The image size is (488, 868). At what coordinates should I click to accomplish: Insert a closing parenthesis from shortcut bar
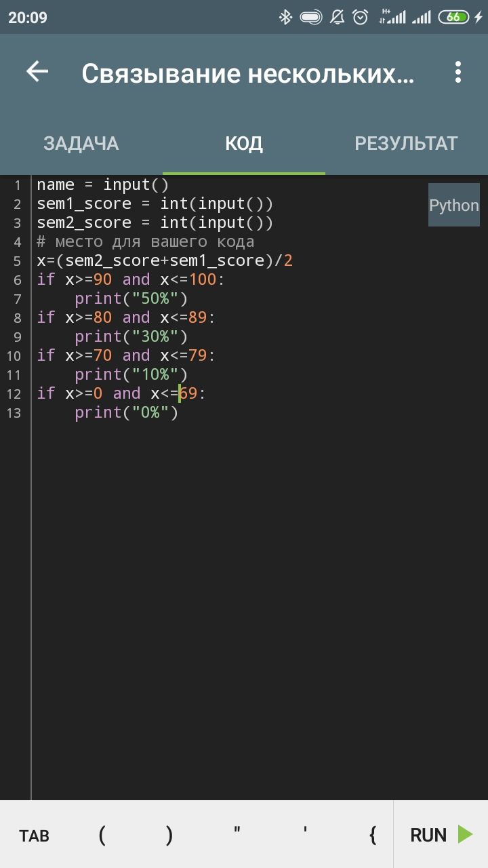click(x=169, y=835)
